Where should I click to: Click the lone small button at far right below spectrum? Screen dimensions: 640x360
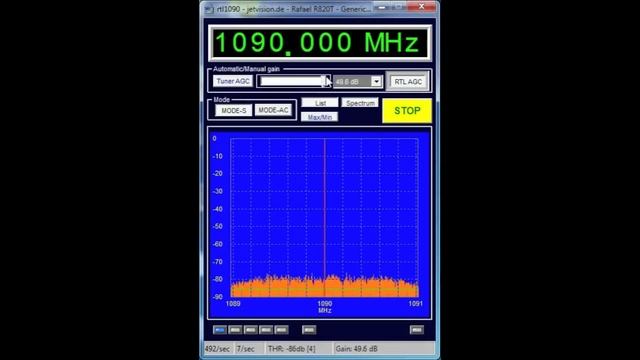[x=417, y=330]
